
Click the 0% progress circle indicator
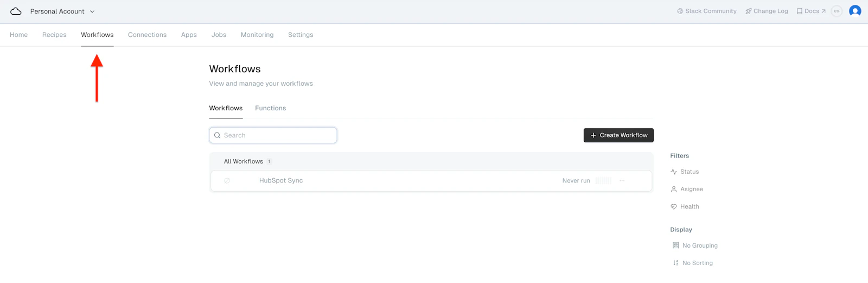[837, 11]
